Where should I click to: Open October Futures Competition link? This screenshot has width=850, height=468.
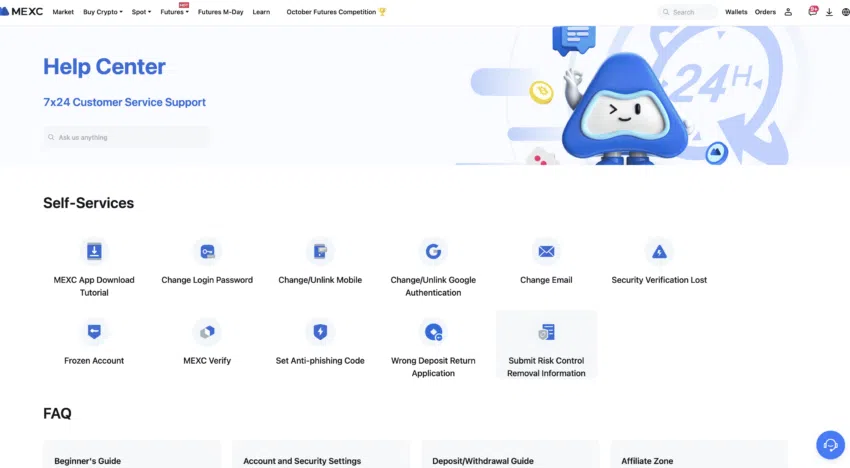coord(331,12)
